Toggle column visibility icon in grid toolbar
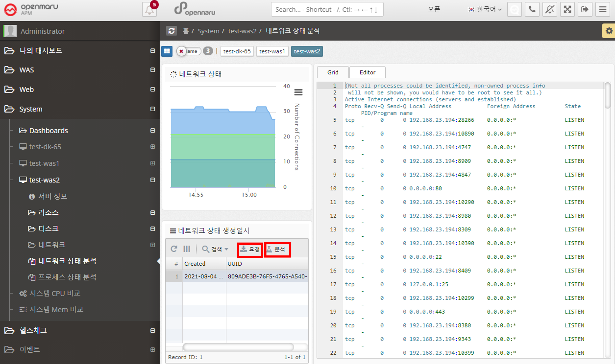615x364 pixels. coord(187,249)
